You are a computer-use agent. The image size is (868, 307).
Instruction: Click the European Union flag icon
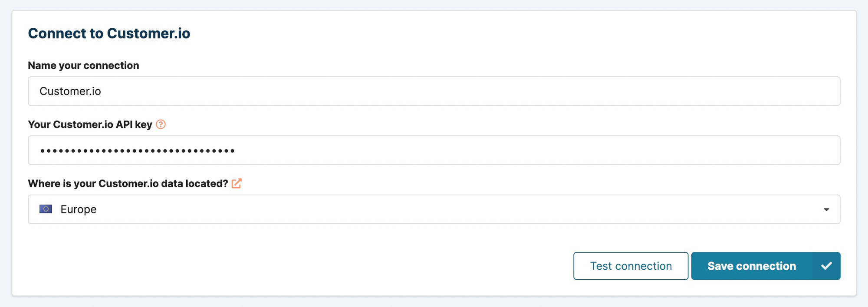(46, 209)
